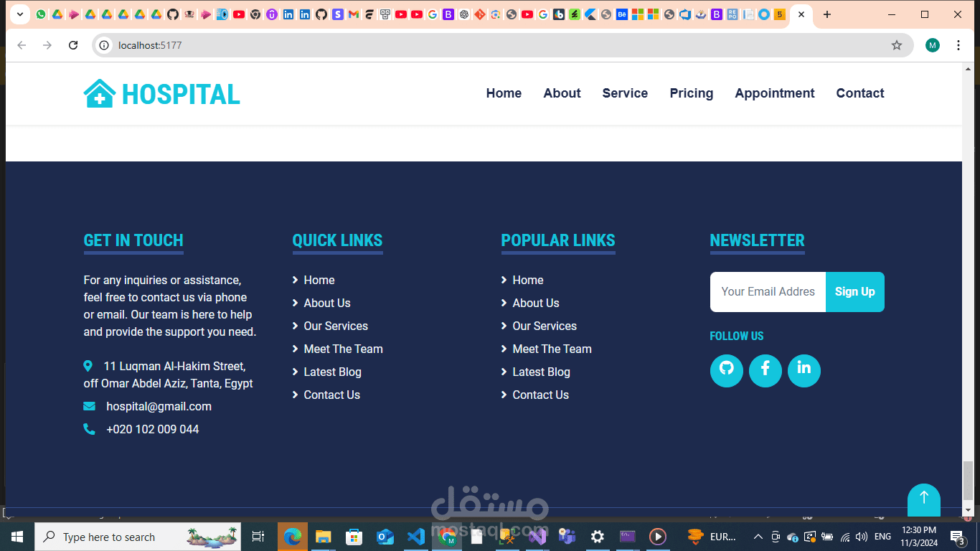980x551 pixels.
Task: Open the Facebook social link under Follow Us
Action: (x=765, y=371)
